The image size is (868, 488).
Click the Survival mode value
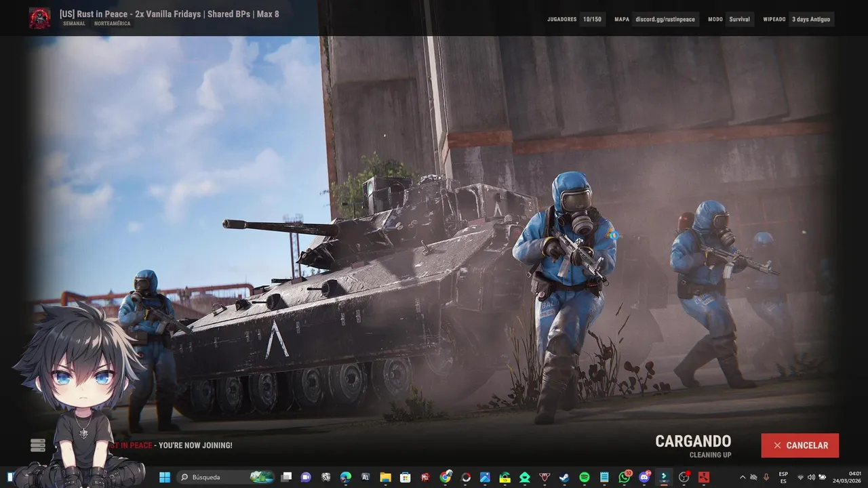(x=740, y=19)
